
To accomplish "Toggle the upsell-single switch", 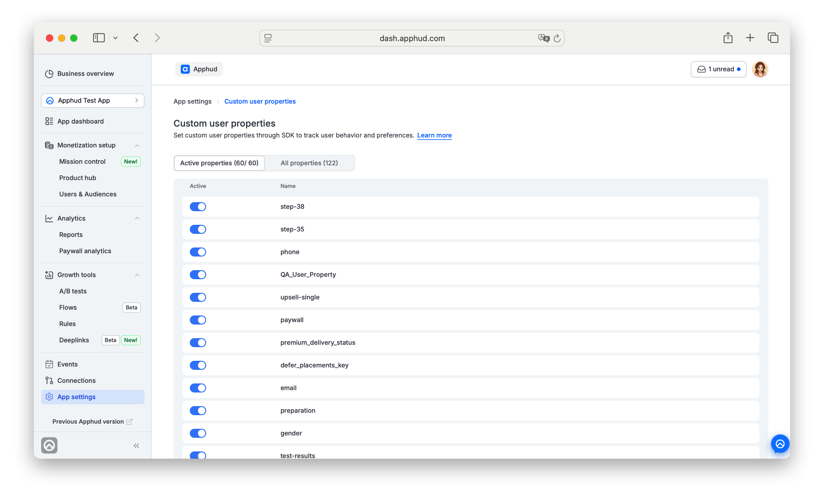I will 198,297.
